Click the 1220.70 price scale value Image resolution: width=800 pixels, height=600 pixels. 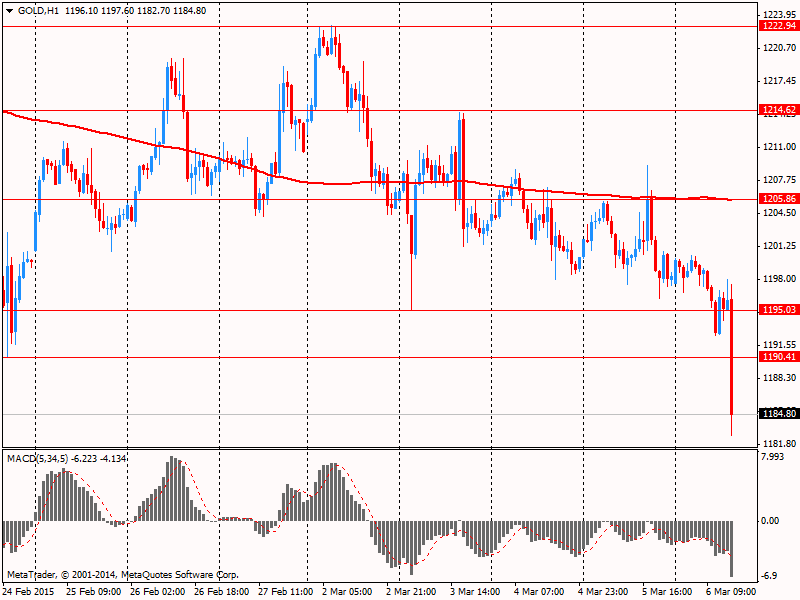(x=779, y=48)
